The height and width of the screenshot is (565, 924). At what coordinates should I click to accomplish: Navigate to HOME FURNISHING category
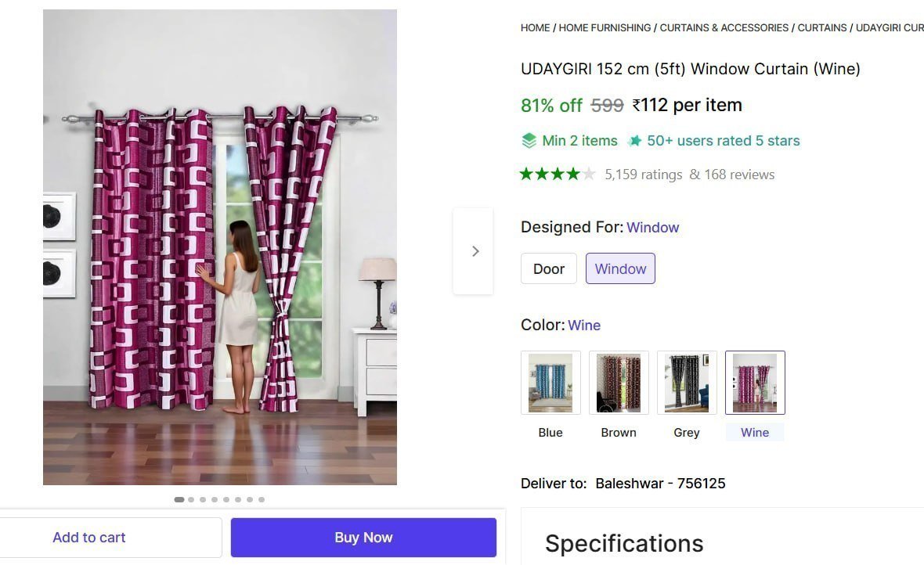tap(605, 27)
